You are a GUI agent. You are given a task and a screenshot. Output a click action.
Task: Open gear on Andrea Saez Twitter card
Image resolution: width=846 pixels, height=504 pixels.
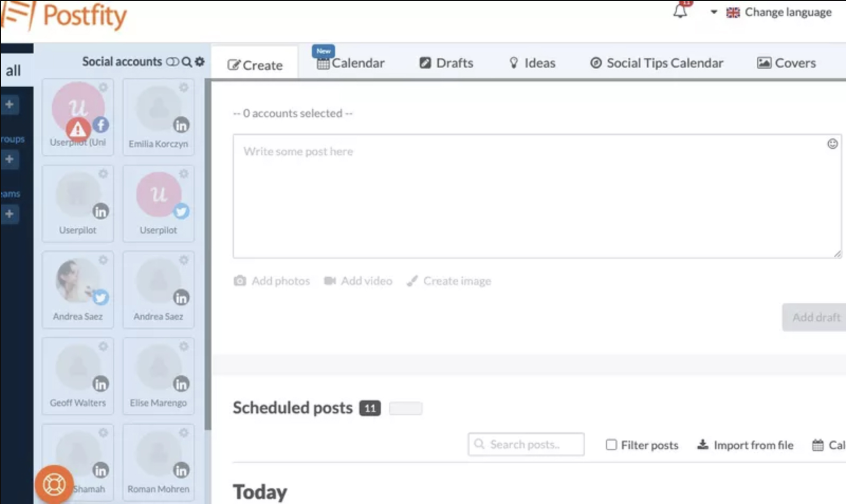(103, 260)
